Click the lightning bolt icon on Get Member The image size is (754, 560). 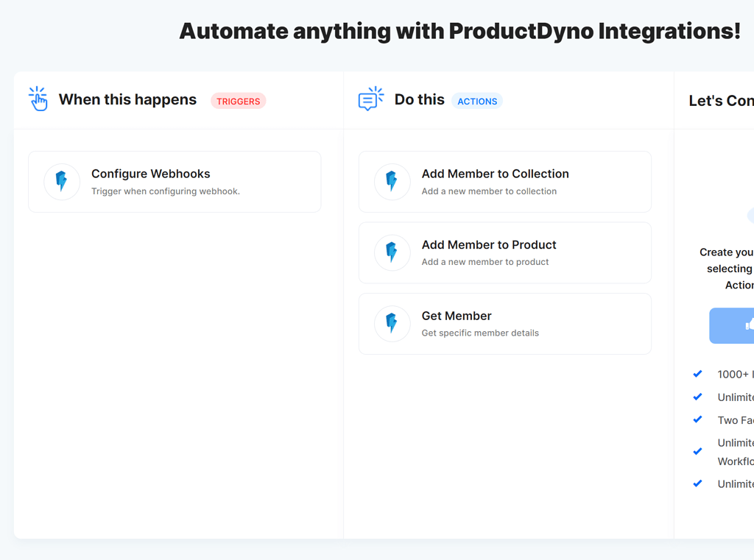(x=392, y=324)
